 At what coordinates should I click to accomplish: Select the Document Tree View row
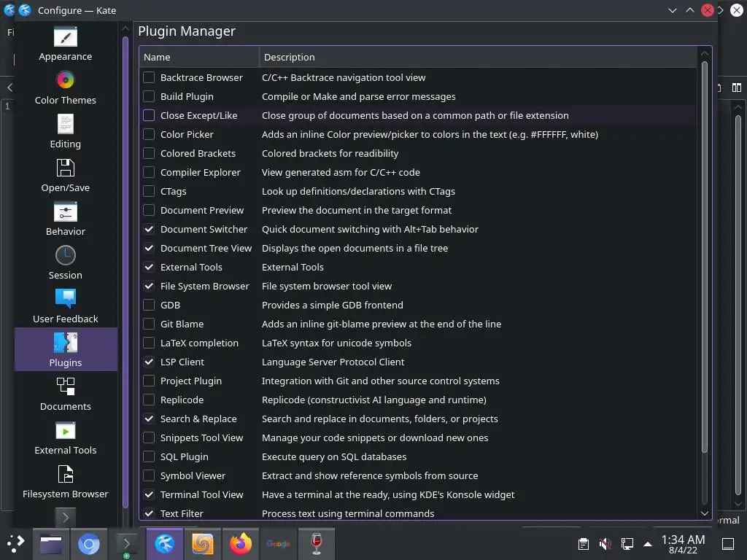[x=418, y=248]
